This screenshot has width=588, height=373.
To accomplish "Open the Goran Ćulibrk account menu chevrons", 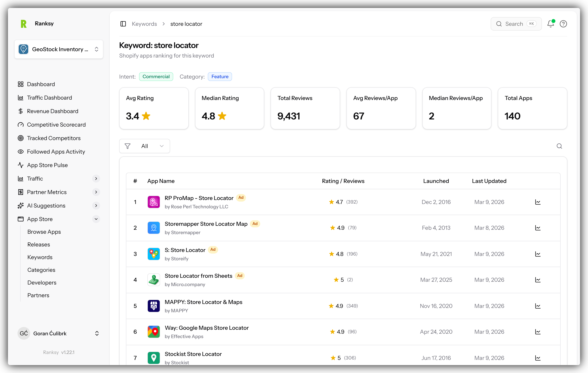I will [x=97, y=333].
